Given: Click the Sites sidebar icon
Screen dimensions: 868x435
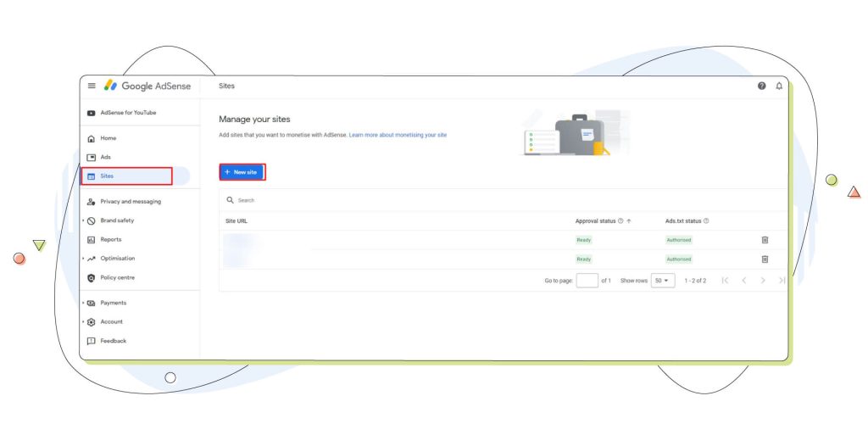Looking at the screenshot, I should 92,176.
